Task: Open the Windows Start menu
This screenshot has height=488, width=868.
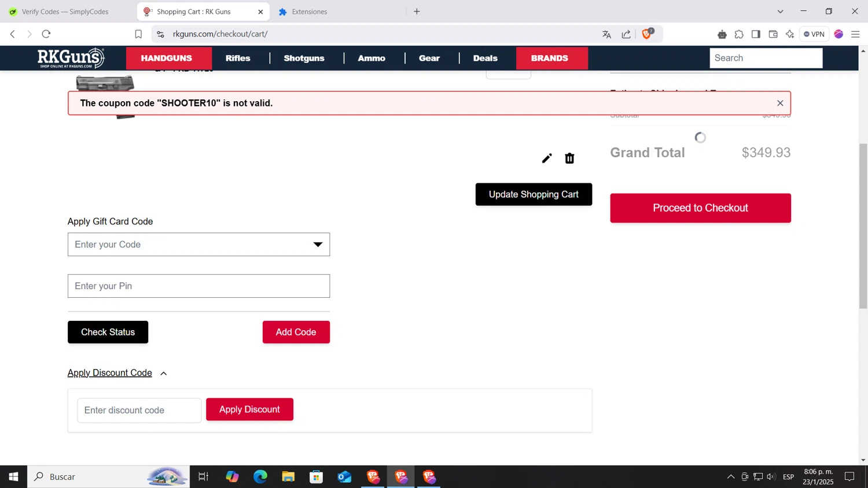Action: 13,476
